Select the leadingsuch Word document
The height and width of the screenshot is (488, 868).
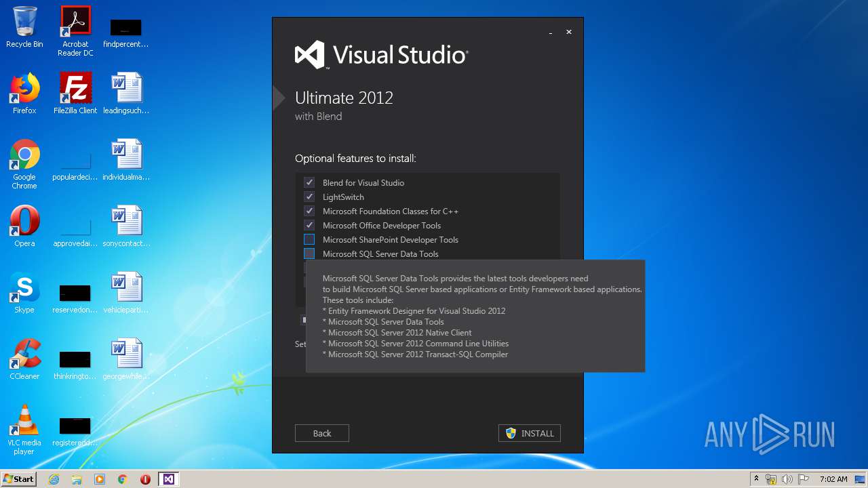click(126, 94)
